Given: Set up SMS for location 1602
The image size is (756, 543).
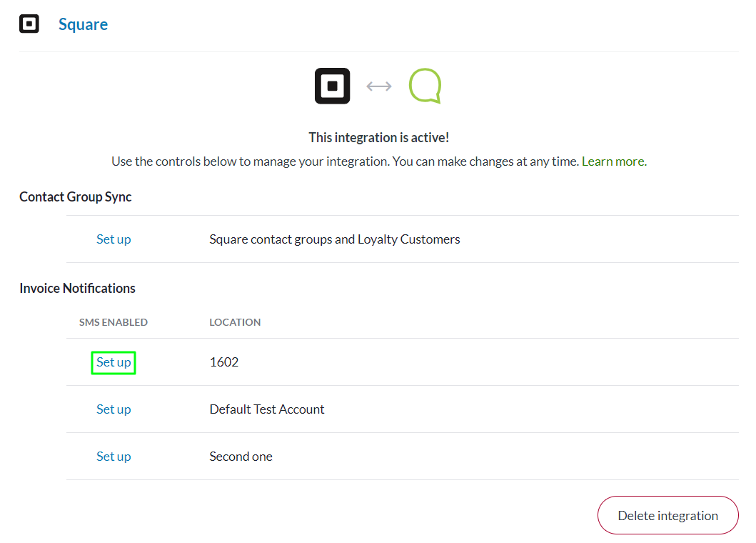Looking at the screenshot, I should coord(114,362).
